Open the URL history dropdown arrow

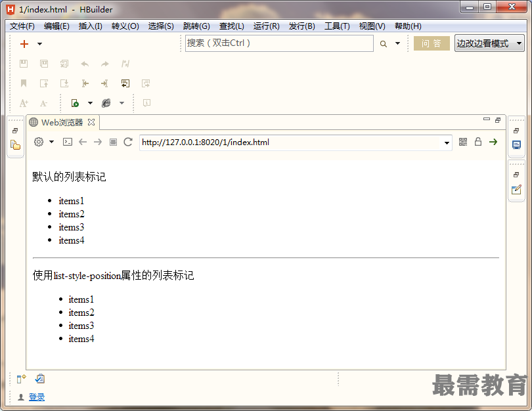tap(447, 142)
